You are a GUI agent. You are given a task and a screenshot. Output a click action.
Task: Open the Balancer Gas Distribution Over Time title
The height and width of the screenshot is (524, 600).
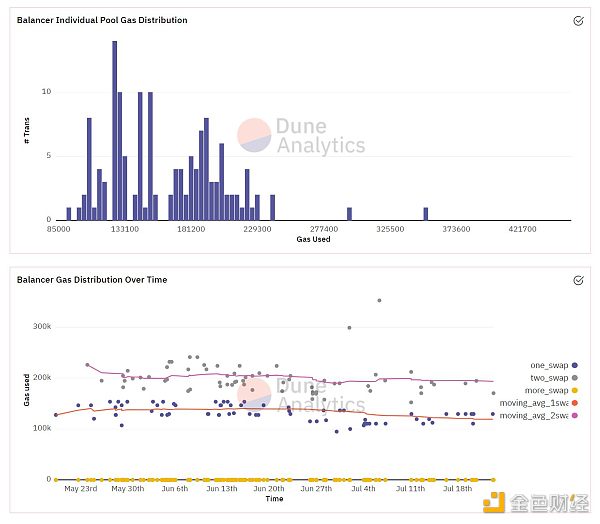point(92,280)
